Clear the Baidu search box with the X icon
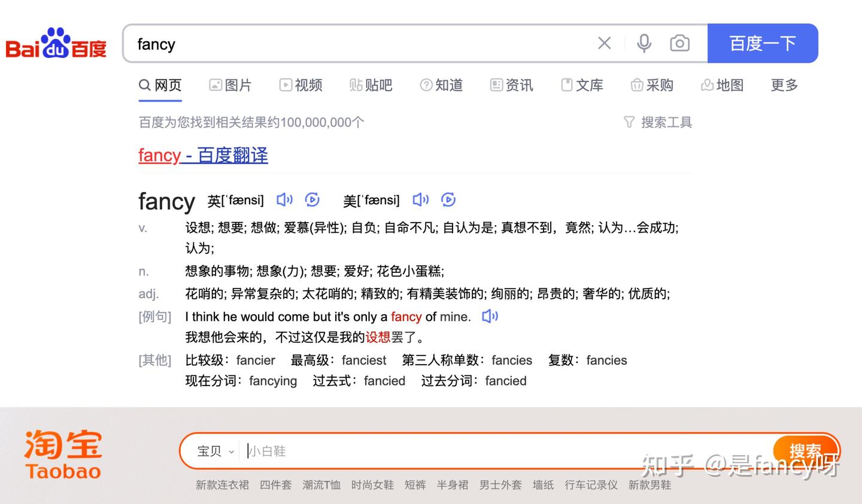862x504 pixels. [605, 43]
